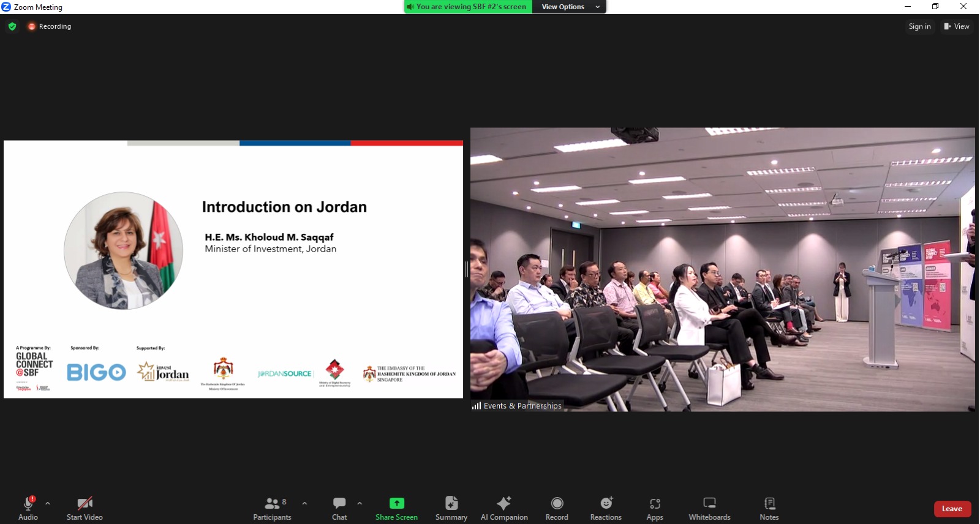
Task: Expand the chat options arrow
Action: [x=360, y=503]
